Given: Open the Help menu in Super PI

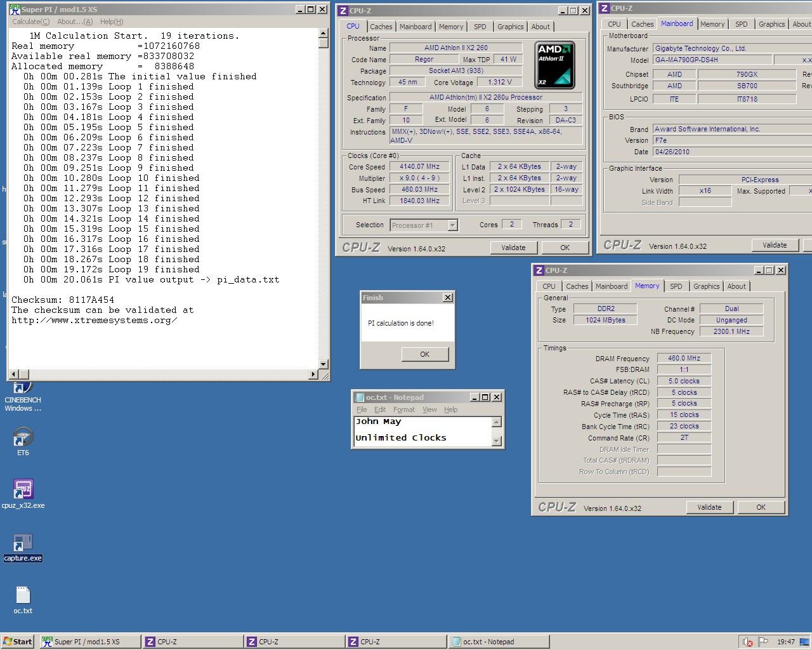Looking at the screenshot, I should 112,22.
